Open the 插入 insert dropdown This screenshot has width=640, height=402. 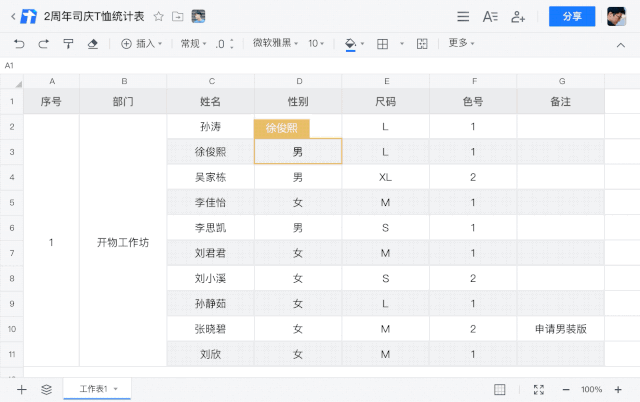(x=141, y=43)
